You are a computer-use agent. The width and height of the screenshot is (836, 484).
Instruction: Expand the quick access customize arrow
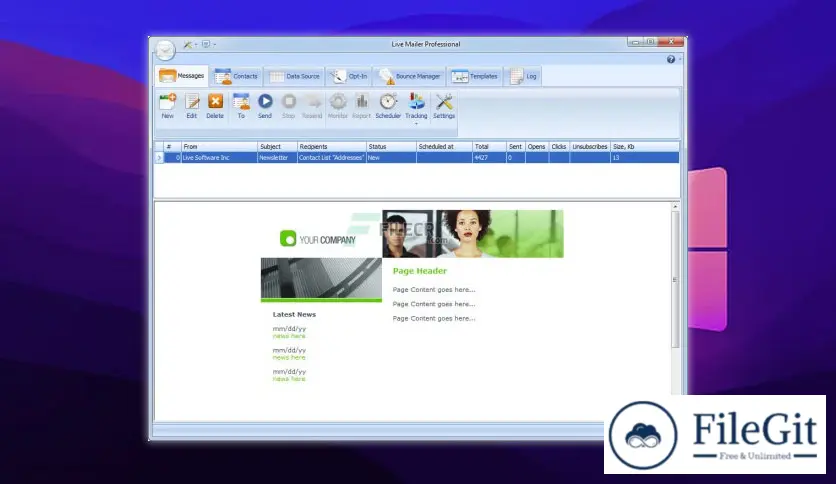click(x=215, y=45)
